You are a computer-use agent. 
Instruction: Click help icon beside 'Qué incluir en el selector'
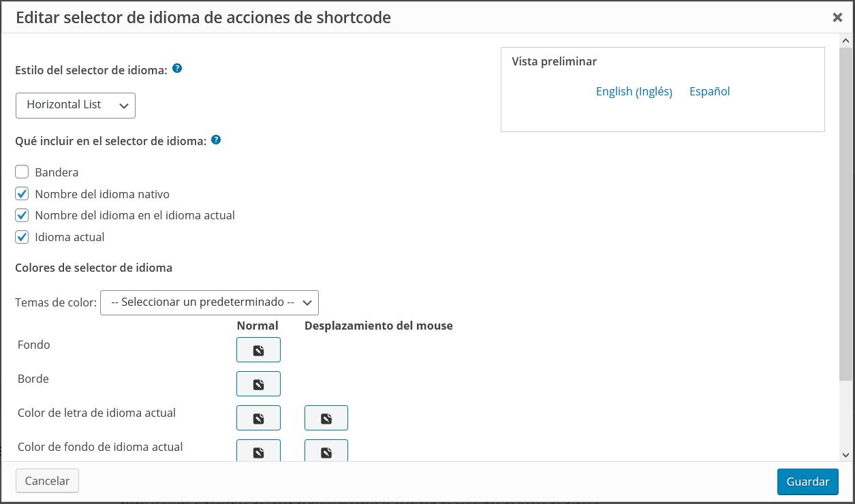click(x=216, y=140)
